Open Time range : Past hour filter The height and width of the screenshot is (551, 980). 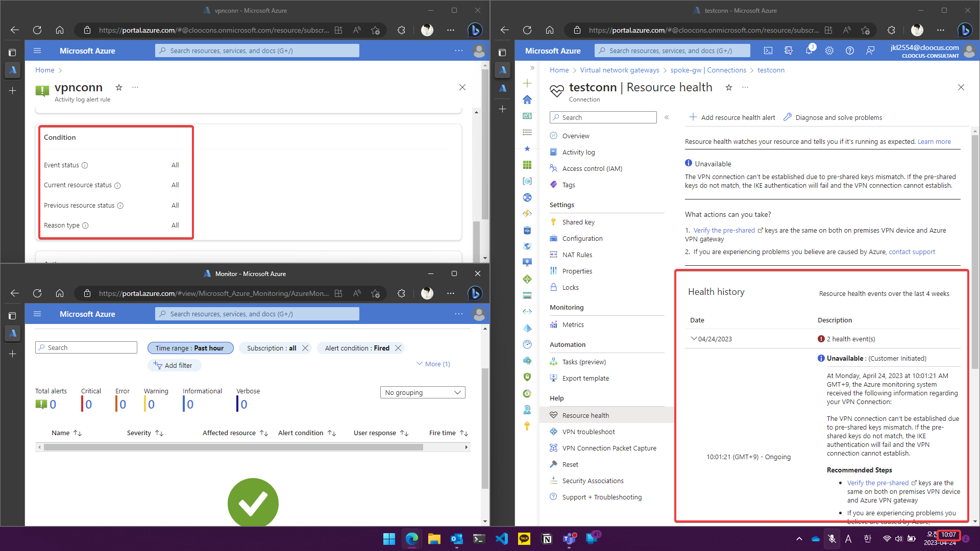(190, 348)
